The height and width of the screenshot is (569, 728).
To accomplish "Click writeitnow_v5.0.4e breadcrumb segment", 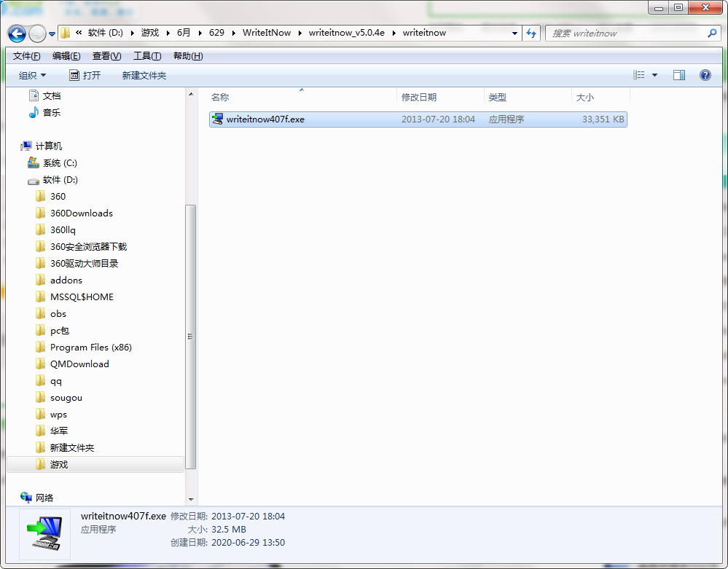I will (x=346, y=33).
